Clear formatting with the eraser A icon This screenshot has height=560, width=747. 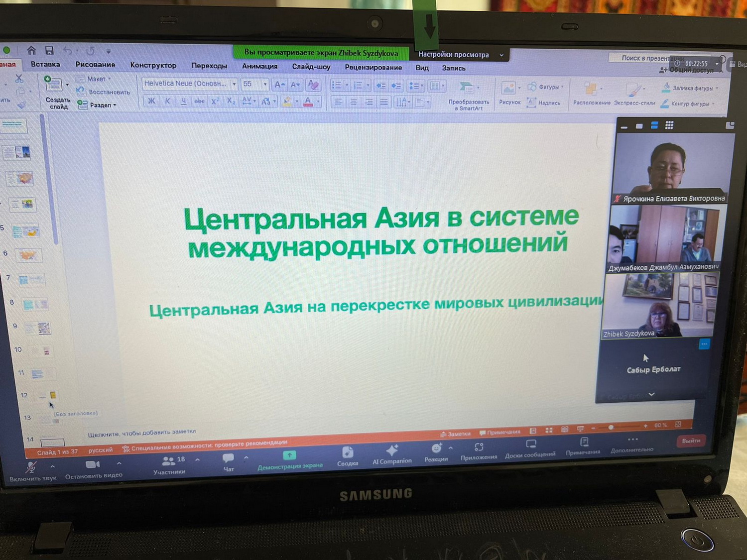pyautogui.click(x=313, y=85)
